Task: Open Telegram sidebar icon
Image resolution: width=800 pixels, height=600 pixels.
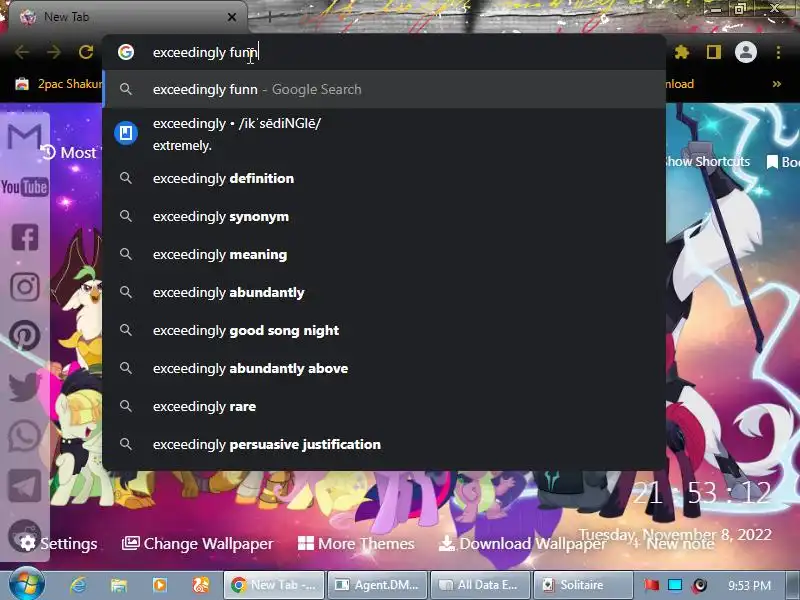Action: (24, 486)
